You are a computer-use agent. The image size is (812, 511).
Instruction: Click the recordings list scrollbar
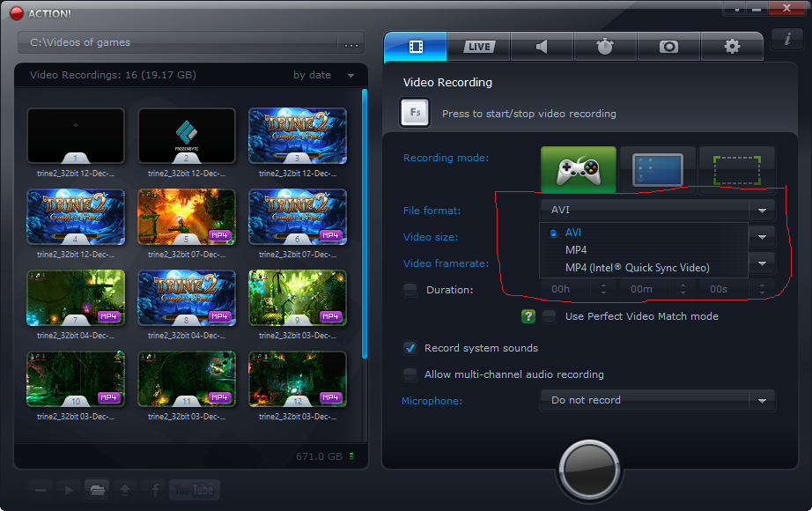point(365,224)
